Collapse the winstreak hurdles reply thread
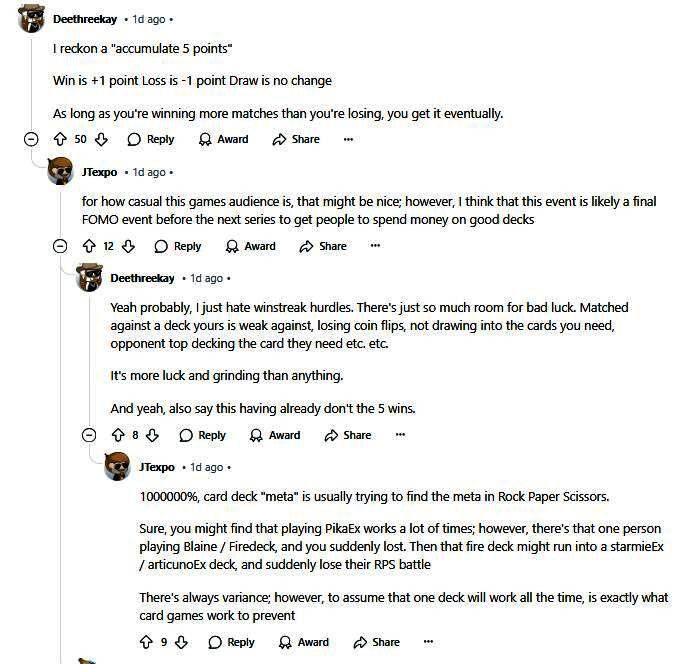Viewport: 697px width, 664px height. [x=89, y=435]
